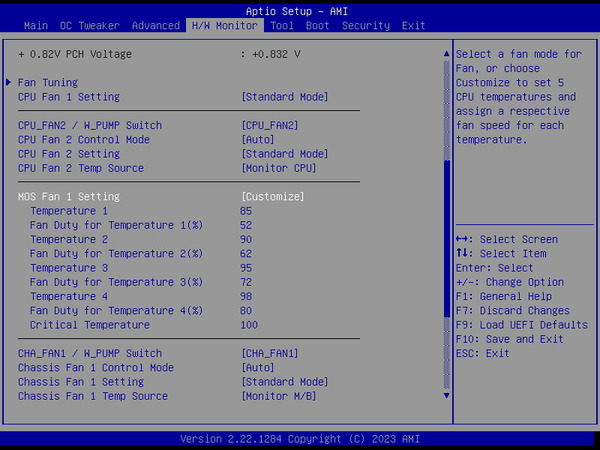Edit Fan Duty for Temperature 1 value 52
The image size is (600, 450).
pos(246,225)
